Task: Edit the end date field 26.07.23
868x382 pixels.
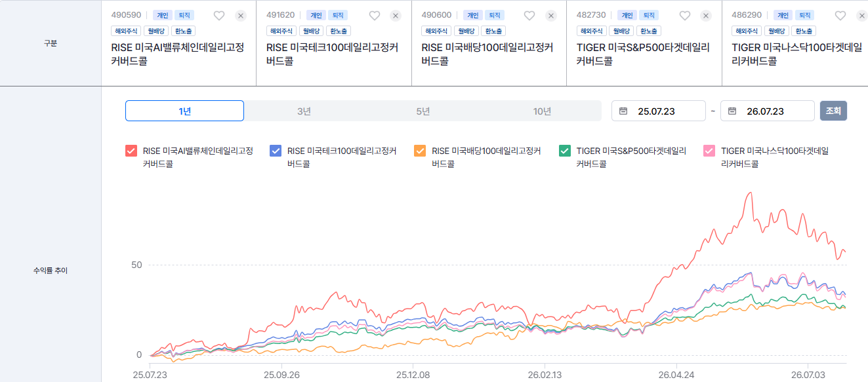Action: 768,111
